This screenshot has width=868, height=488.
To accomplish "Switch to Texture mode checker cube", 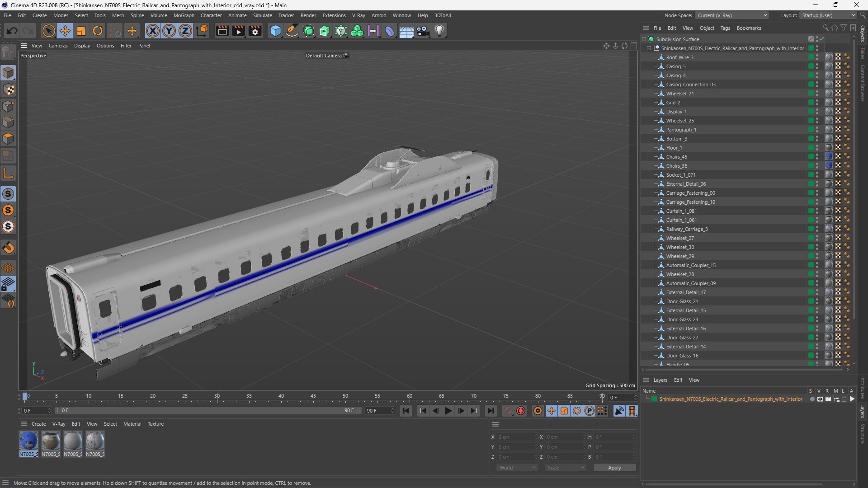I will (8, 89).
